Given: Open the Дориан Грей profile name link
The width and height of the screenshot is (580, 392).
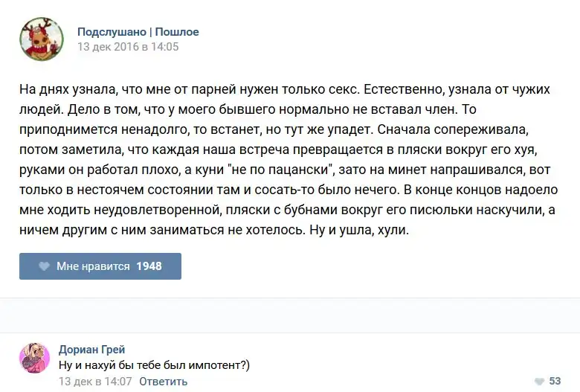Looking at the screenshot, I should (91, 350).
